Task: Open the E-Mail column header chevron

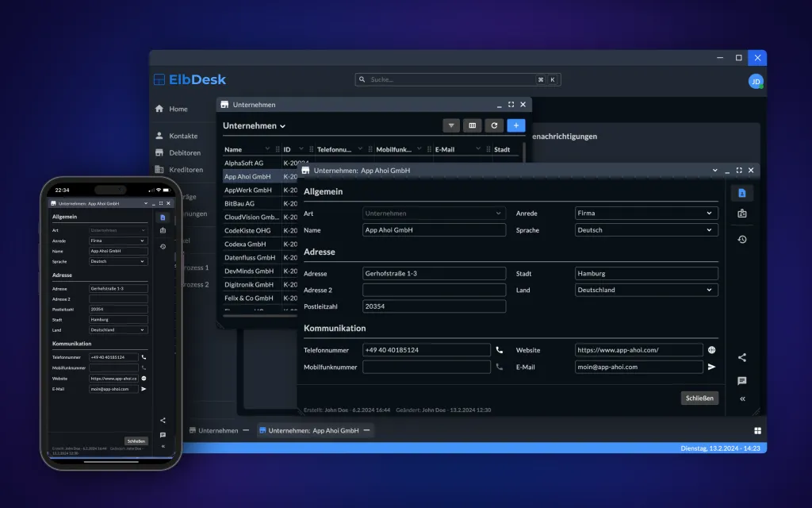Action: [478, 148]
